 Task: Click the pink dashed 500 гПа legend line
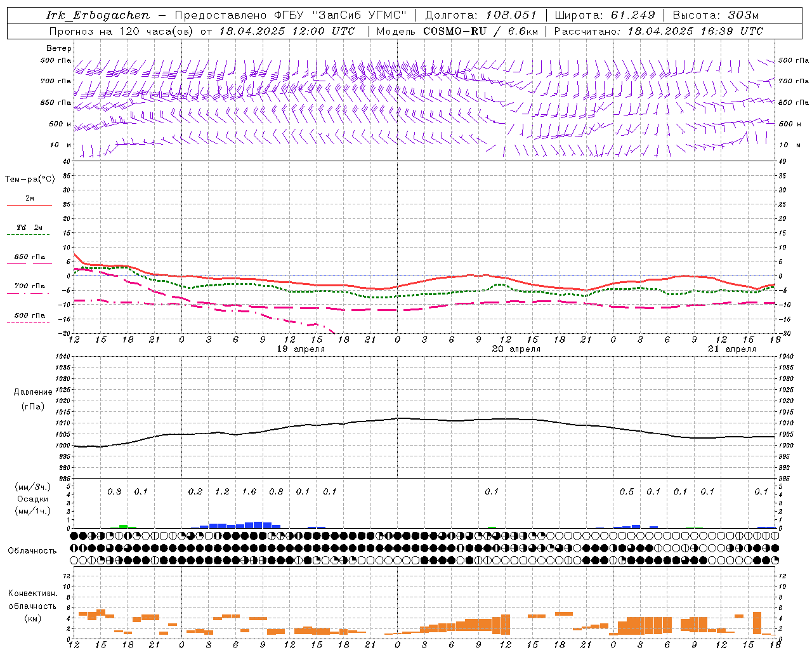click(x=28, y=322)
